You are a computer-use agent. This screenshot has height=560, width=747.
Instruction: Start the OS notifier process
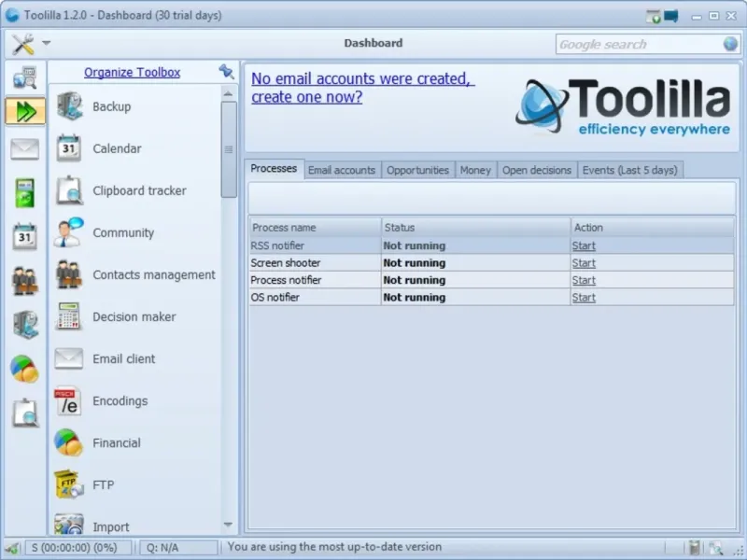click(584, 297)
